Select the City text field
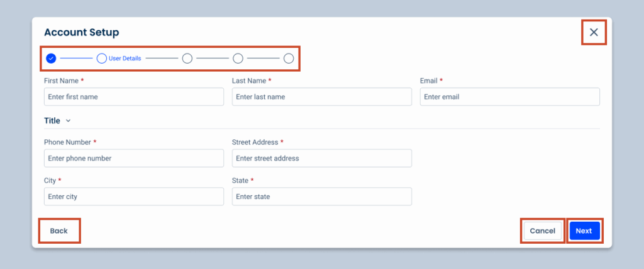644x269 pixels. 133,197
